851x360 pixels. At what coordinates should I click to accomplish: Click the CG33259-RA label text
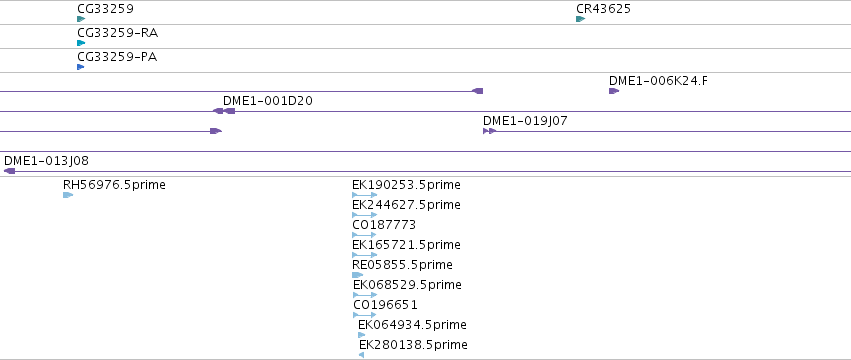coord(118,33)
